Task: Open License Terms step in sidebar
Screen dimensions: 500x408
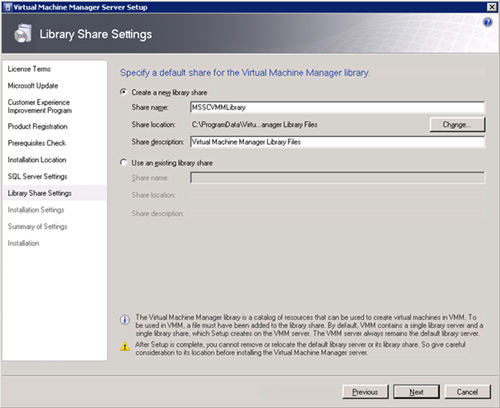Action: (29, 69)
